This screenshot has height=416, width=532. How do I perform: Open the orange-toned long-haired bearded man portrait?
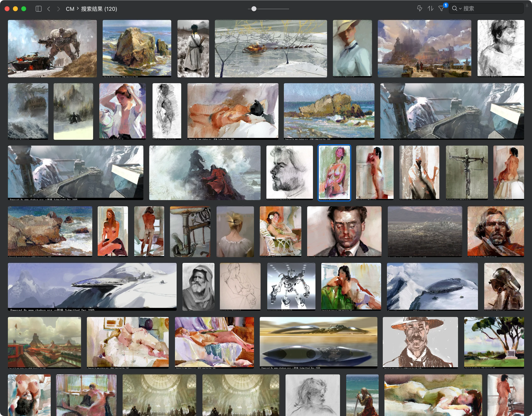click(x=496, y=232)
